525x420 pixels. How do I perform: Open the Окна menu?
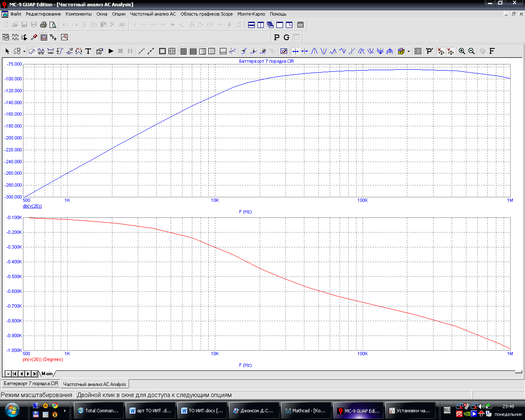(x=102, y=14)
